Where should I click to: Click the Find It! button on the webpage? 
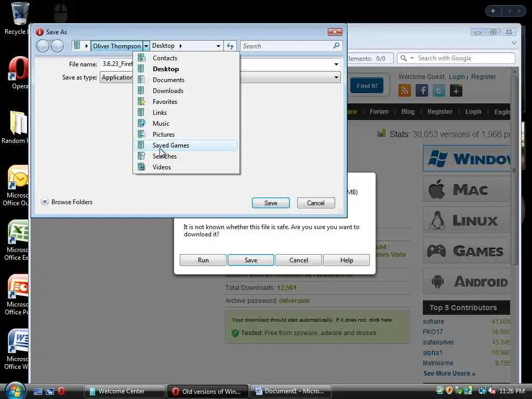(x=367, y=86)
